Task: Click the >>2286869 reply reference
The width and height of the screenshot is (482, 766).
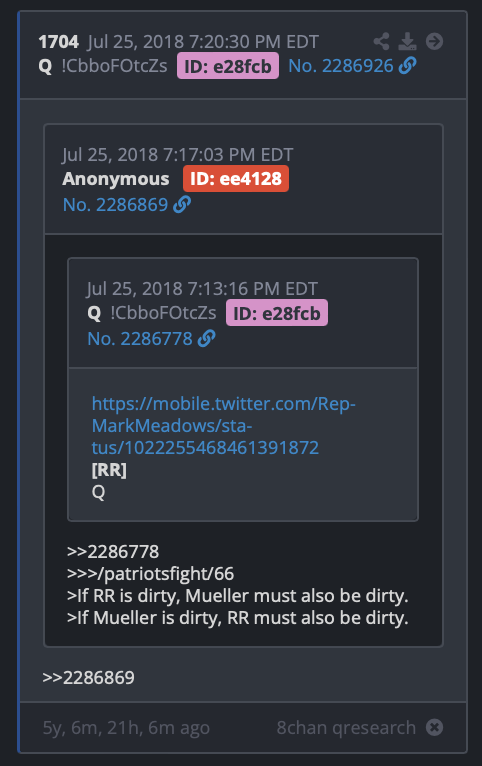Action: tap(88, 678)
